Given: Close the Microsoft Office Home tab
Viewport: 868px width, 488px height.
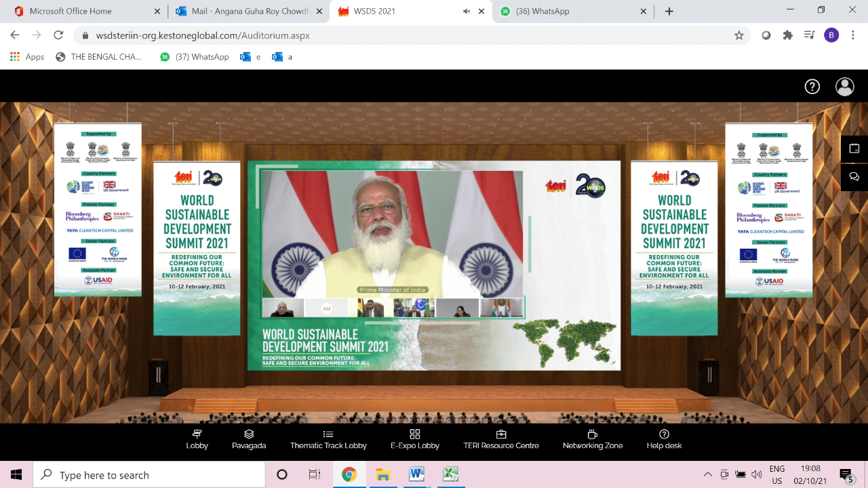Looking at the screenshot, I should pyautogui.click(x=157, y=12).
